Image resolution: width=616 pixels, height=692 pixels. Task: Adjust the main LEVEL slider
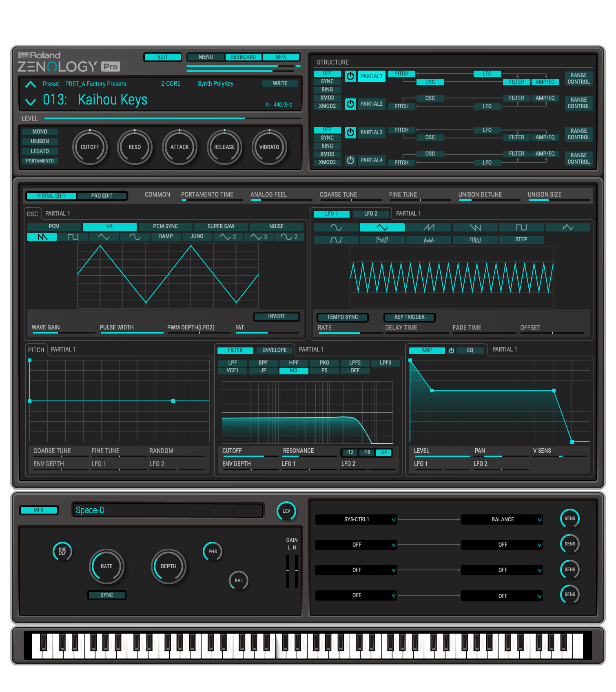pos(172,118)
